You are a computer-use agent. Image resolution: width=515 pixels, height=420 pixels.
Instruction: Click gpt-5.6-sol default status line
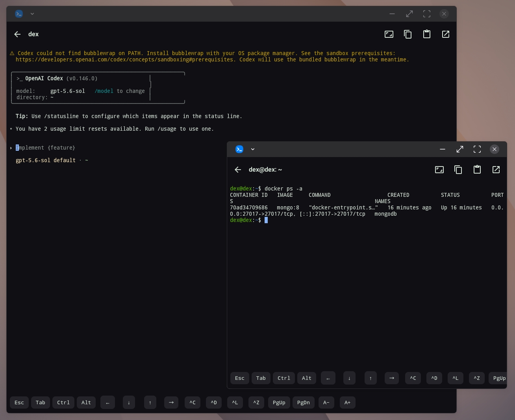point(52,160)
